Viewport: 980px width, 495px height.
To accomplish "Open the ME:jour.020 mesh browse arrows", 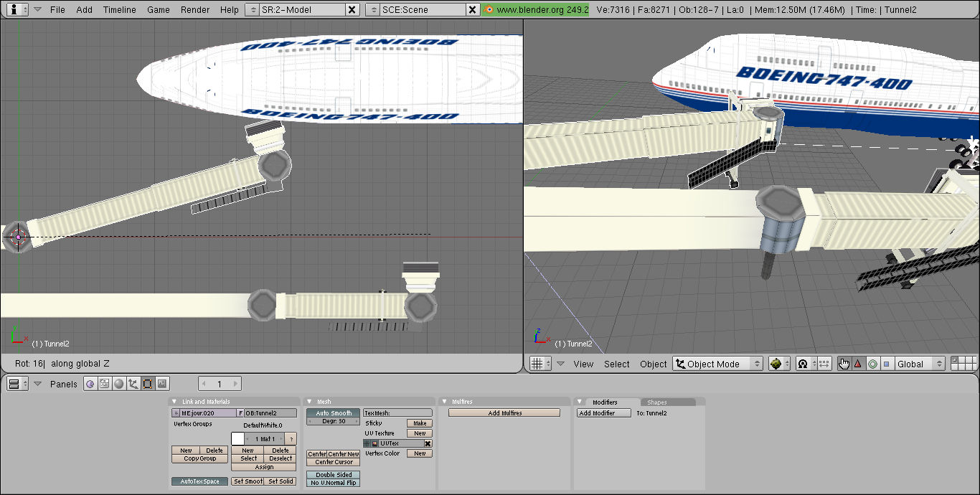I will point(176,413).
